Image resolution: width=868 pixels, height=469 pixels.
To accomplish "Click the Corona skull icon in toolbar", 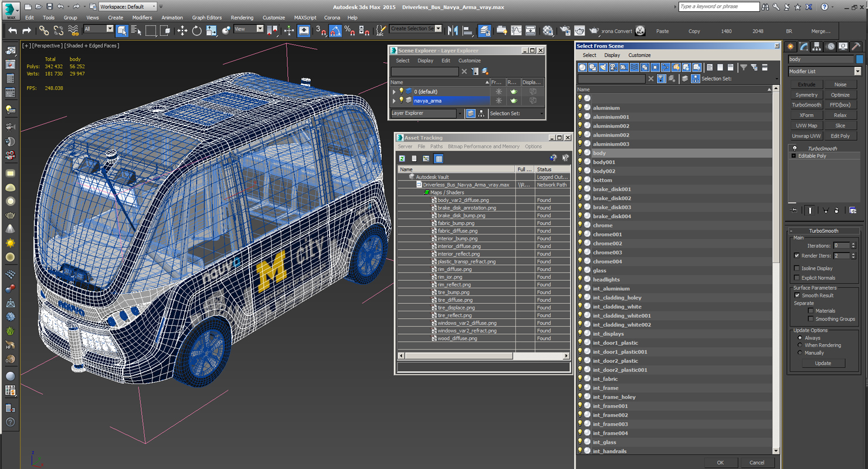I will (640, 30).
